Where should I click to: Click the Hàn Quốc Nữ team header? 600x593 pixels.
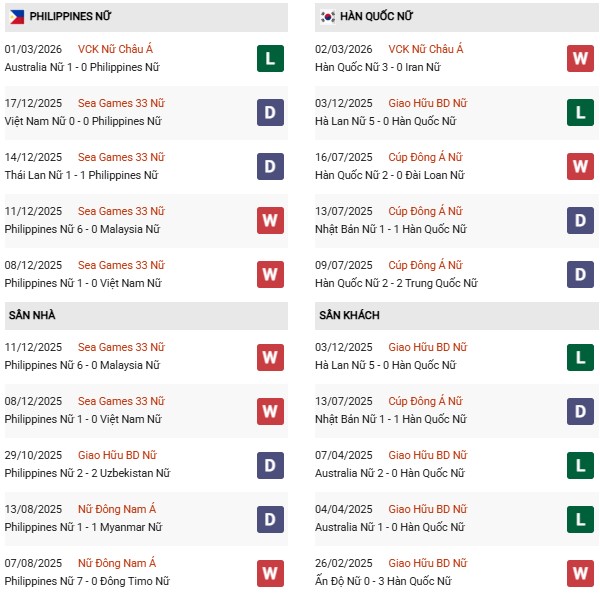376,16
